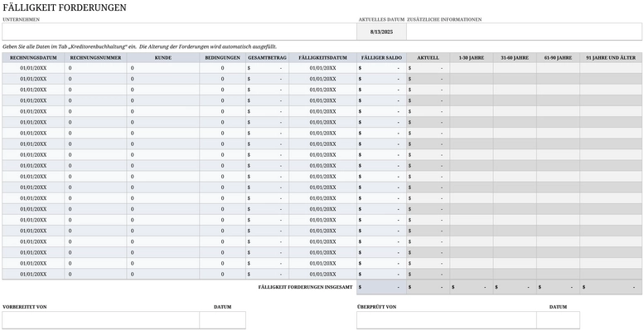644x331 pixels.
Task: Select the Aktuell column header
Action: tap(428, 57)
